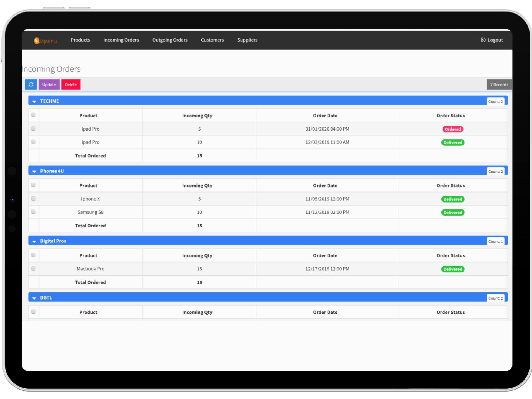The height and width of the screenshot is (399, 532).
Task: Click the Delivered badge in Samsung S8 row
Action: coord(453,213)
